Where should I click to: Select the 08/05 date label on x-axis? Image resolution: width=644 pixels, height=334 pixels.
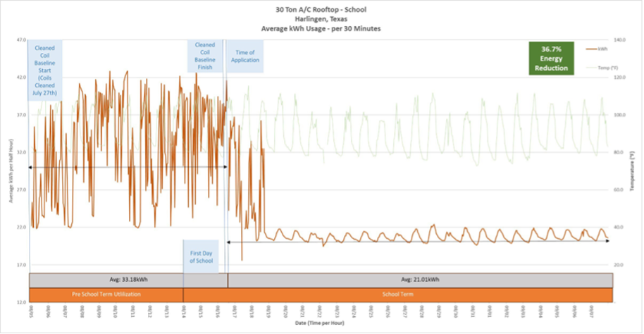point(31,310)
